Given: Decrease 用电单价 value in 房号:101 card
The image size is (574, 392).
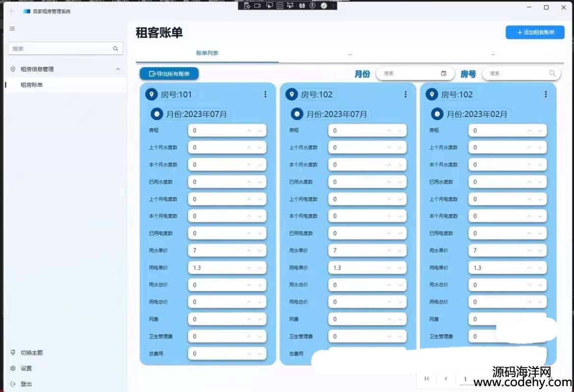Looking at the screenshot, I should 260,268.
